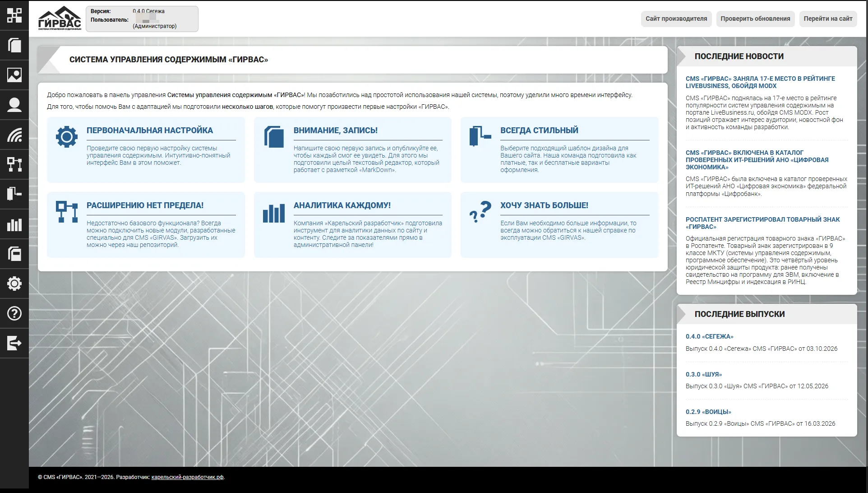
Task: Open news about 17-е место в рейтинге LiveBusiness
Action: (760, 82)
